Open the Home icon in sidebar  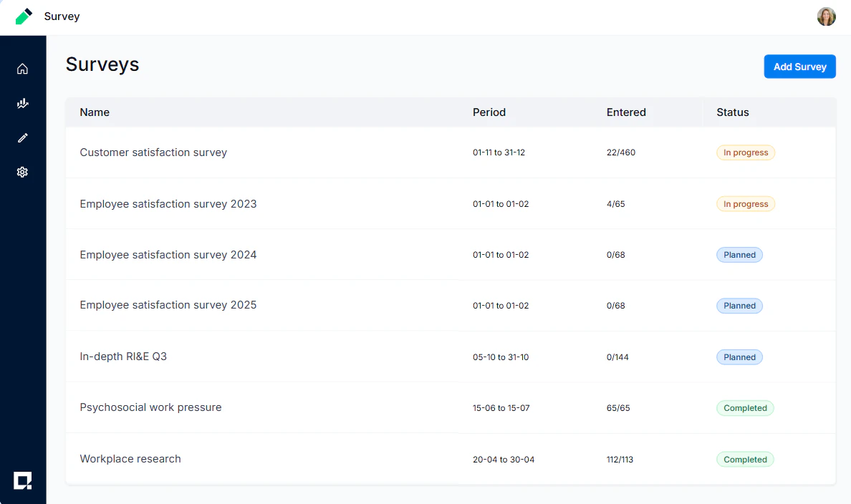click(22, 68)
